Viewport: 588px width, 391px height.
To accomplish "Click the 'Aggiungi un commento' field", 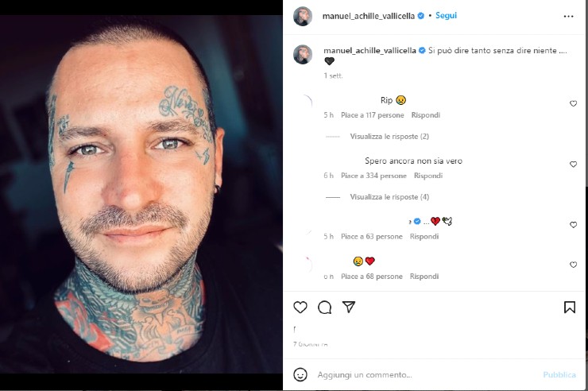I will 427,374.
